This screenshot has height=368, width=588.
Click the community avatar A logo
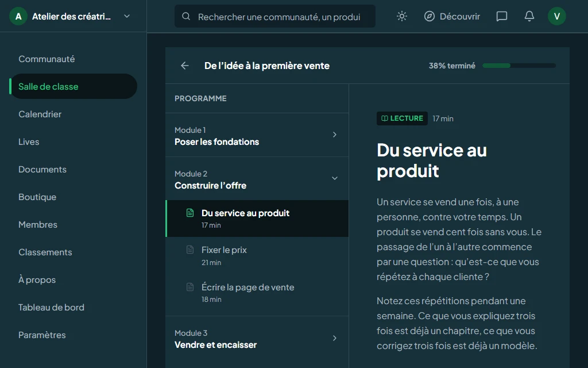[x=18, y=16]
